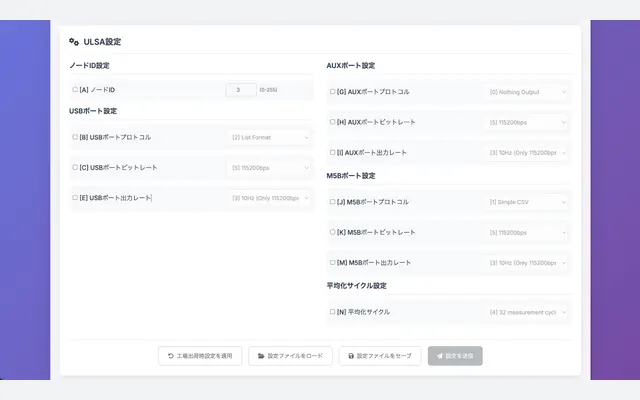Check the [I] AUXポート出力レート checkbox
The image size is (640, 400).
pos(332,153)
